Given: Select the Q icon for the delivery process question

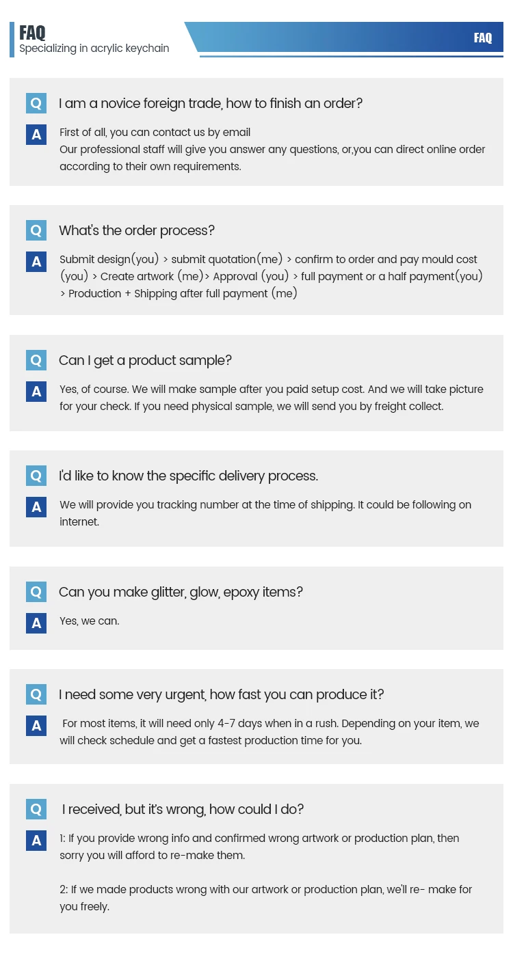Looking at the screenshot, I should point(36,476).
